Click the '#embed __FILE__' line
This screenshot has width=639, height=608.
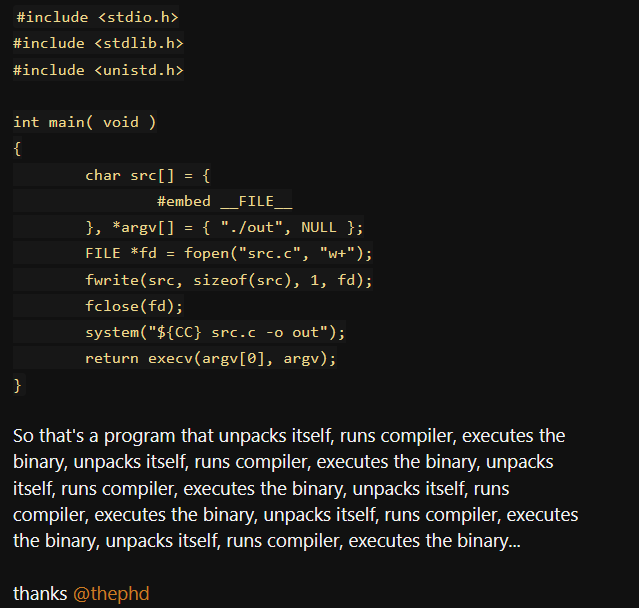[225, 201]
